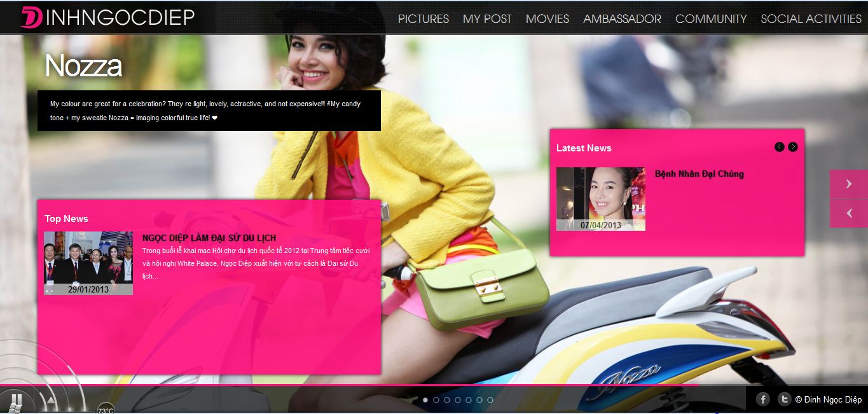Open the Facebook page icon
The image size is (868, 414).
pos(763,399)
